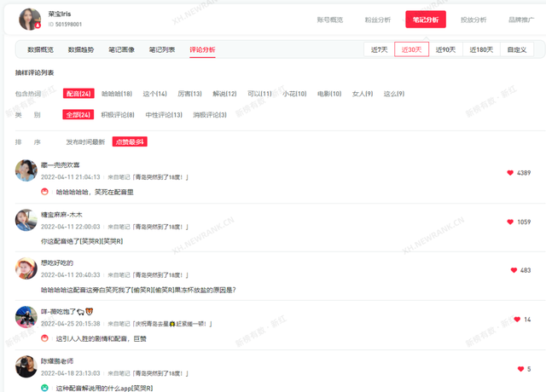Switch to 评论分析 sub-tab
Screen dimensions: 546x392
pos(202,49)
